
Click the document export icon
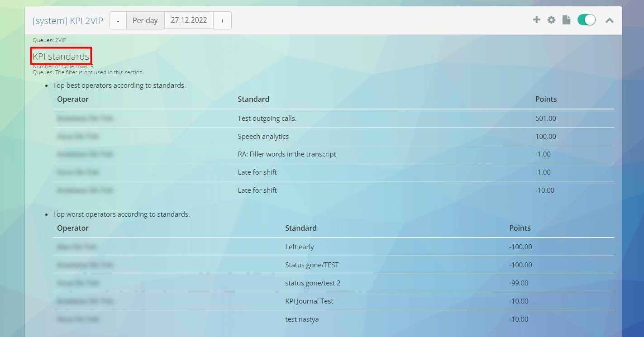[566, 20]
